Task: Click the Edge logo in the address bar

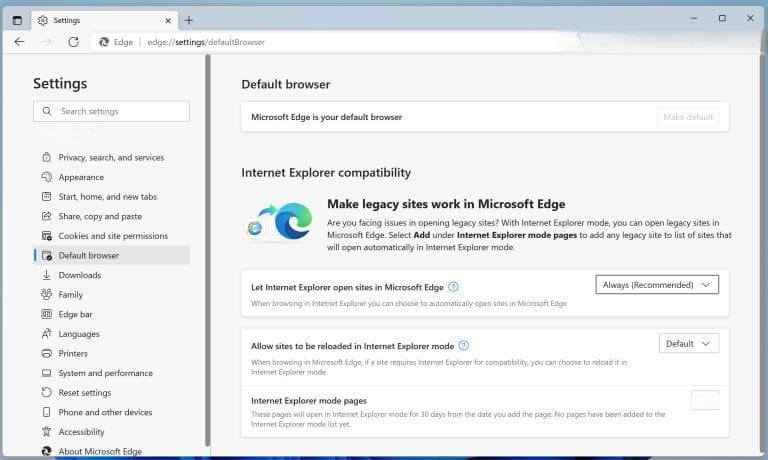Action: coord(104,42)
